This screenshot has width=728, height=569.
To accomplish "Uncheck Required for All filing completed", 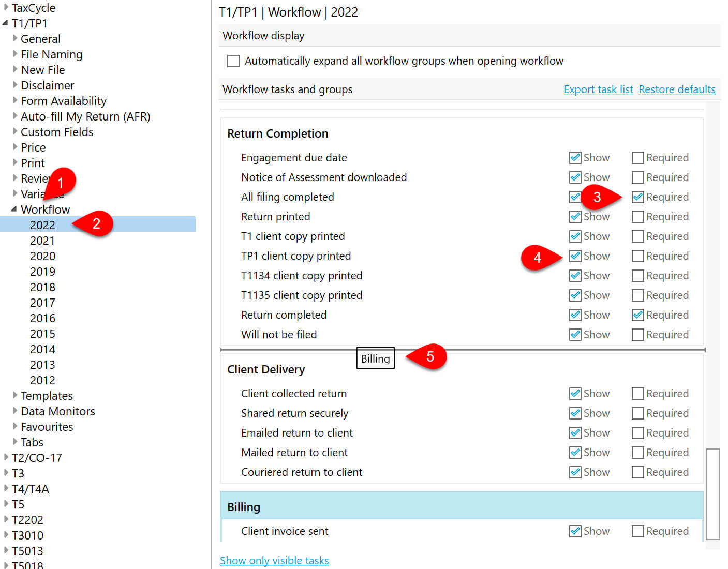I will [638, 197].
